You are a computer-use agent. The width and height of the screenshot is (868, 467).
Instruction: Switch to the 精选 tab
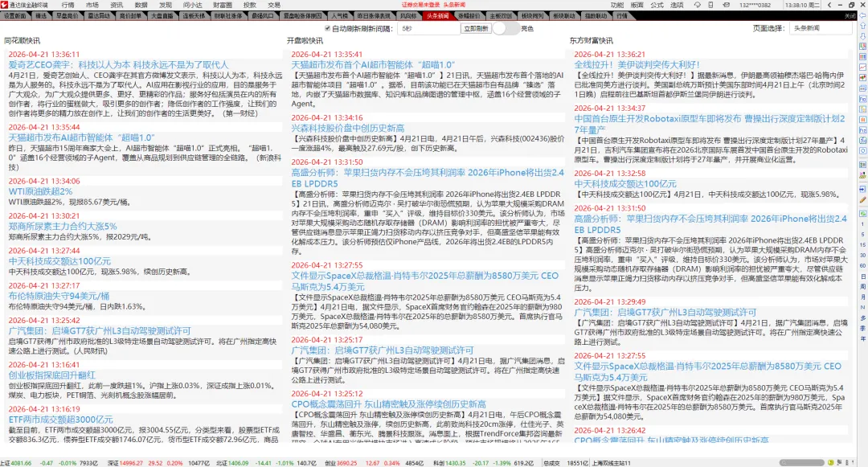tap(41, 16)
